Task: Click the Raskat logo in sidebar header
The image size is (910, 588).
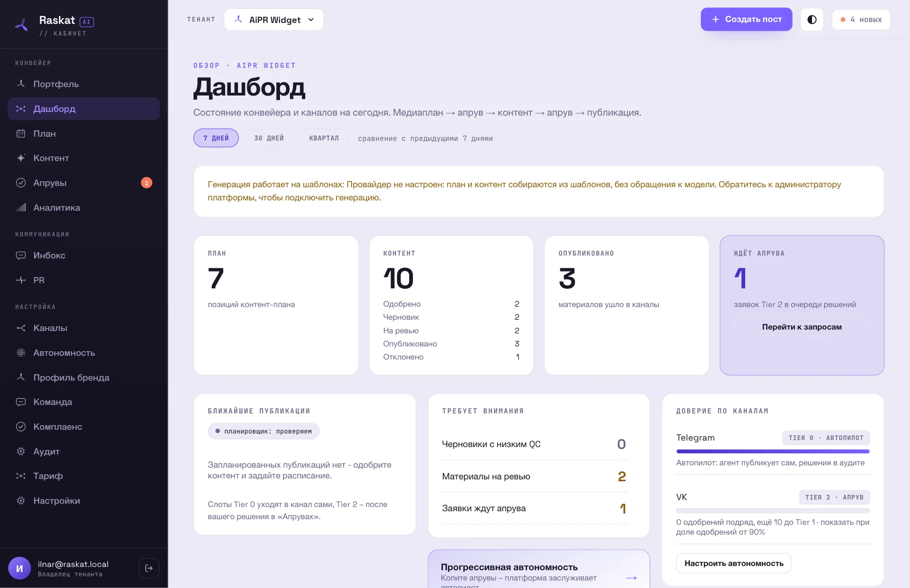Action: [22, 25]
